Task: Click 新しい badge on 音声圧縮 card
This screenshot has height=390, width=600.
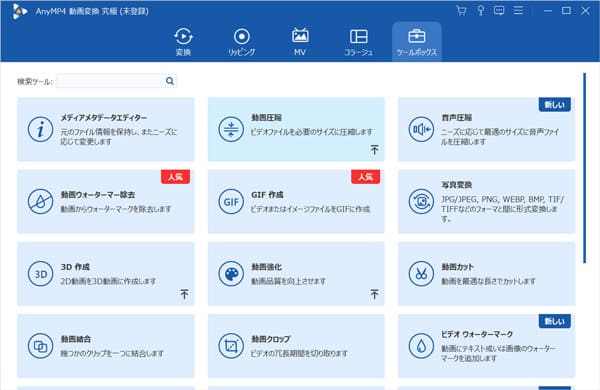Action: tap(554, 104)
